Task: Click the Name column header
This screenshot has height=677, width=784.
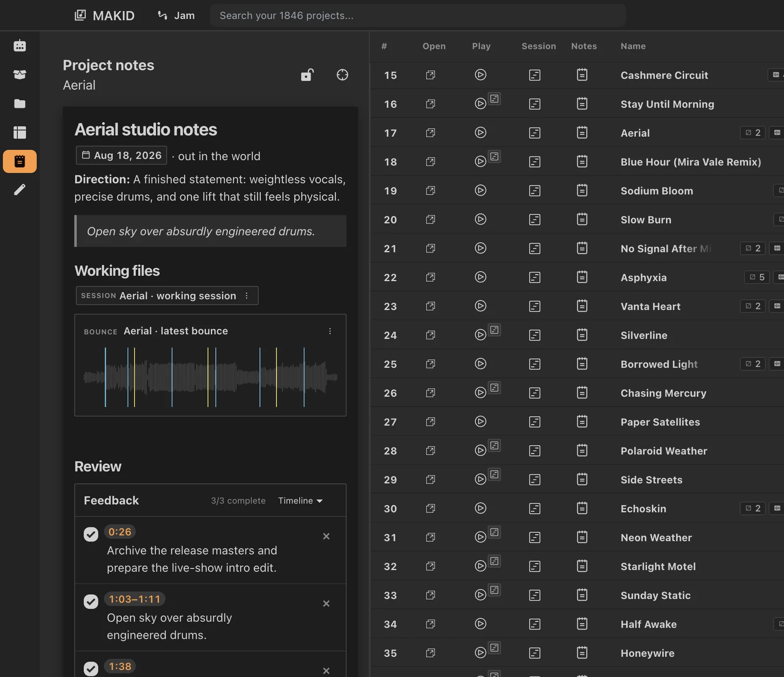Action: tap(633, 46)
